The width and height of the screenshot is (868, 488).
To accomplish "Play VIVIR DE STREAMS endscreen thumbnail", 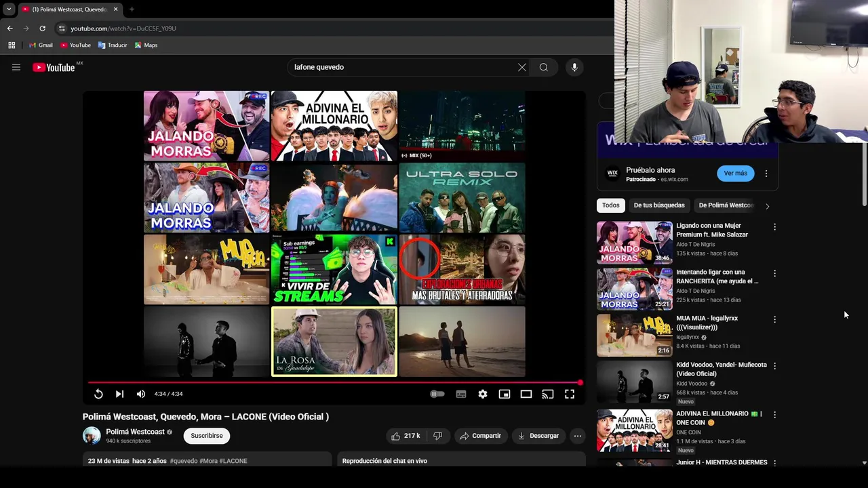I will [334, 269].
